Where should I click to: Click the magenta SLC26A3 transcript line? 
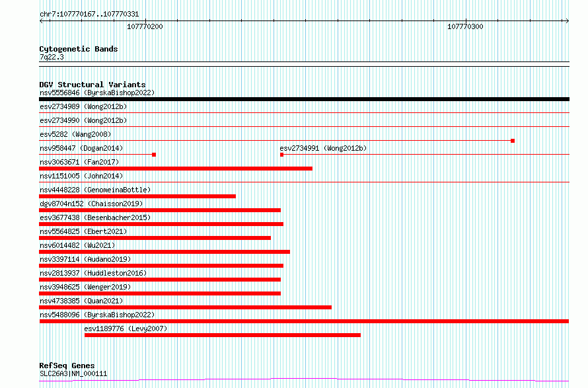pyautogui.click(x=304, y=380)
